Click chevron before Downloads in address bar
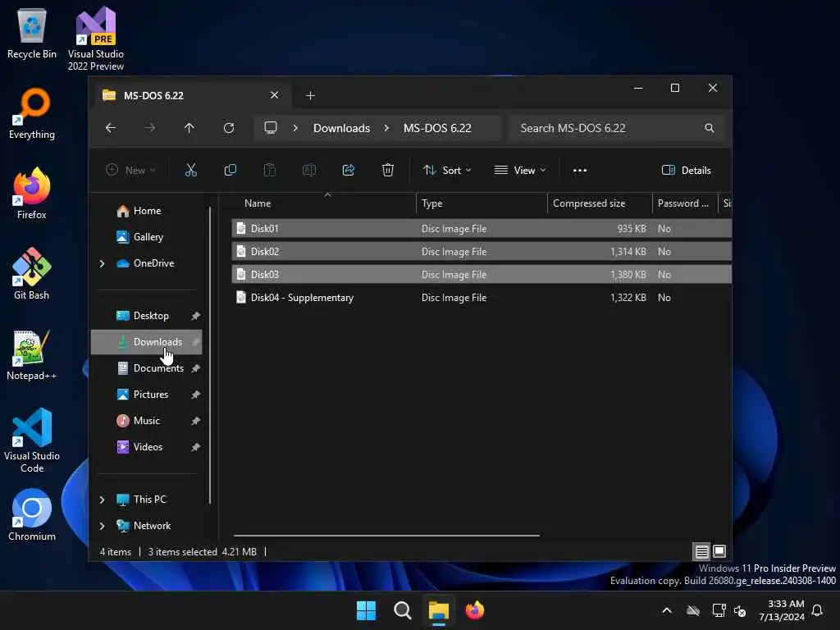Screen dimensions: 840x630 295,128
